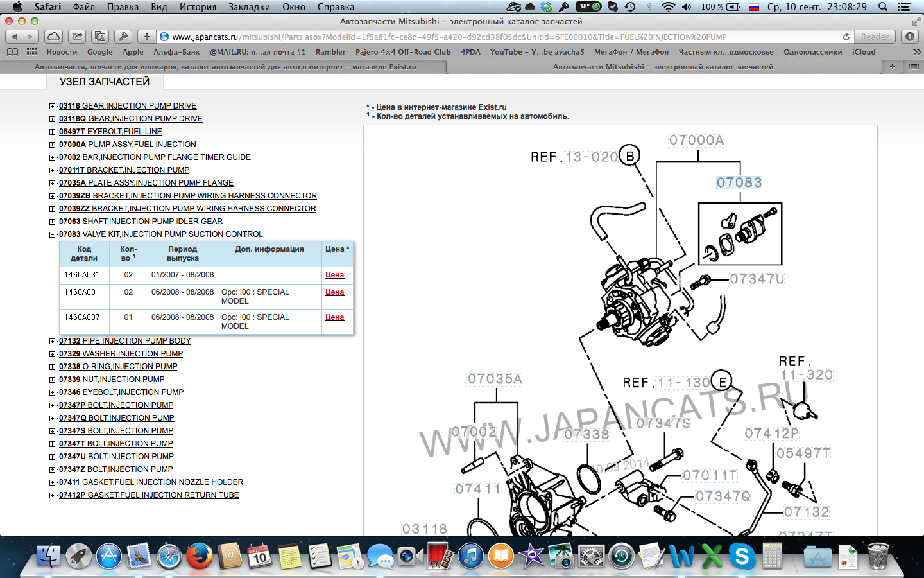Image resolution: width=924 pixels, height=578 pixels.
Task: Open iBooks from the Dock
Action: 501,556
